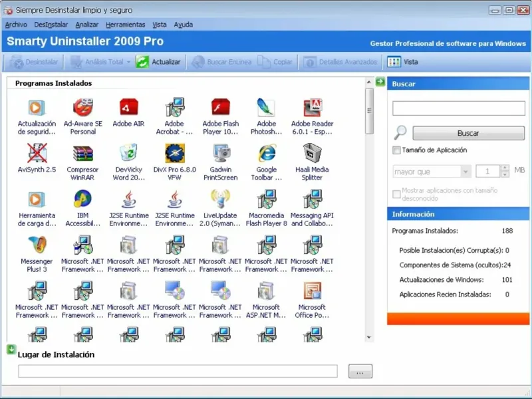Click 'Componentes de Sistema (ocultos)' line
This screenshot has width=532, height=399.
click(455, 265)
